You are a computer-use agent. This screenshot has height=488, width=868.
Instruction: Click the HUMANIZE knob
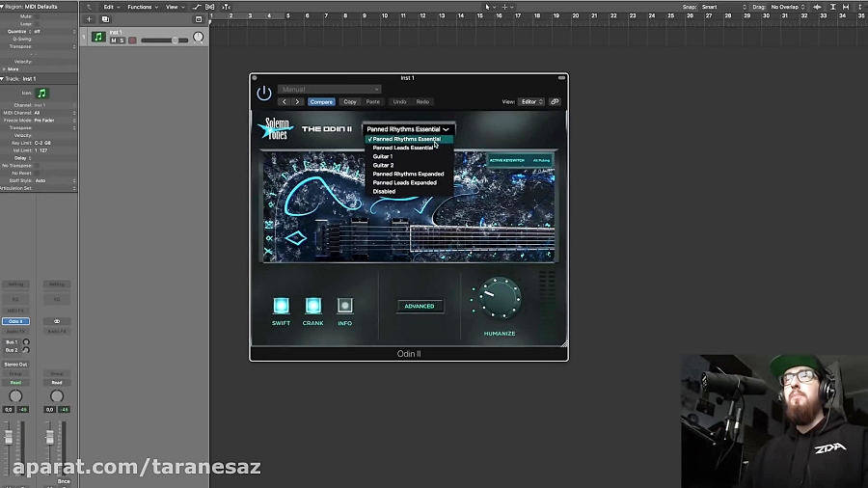500,298
